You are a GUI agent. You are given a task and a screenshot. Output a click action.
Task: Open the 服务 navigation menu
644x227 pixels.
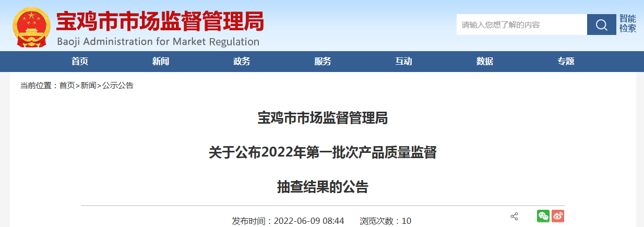(323, 61)
